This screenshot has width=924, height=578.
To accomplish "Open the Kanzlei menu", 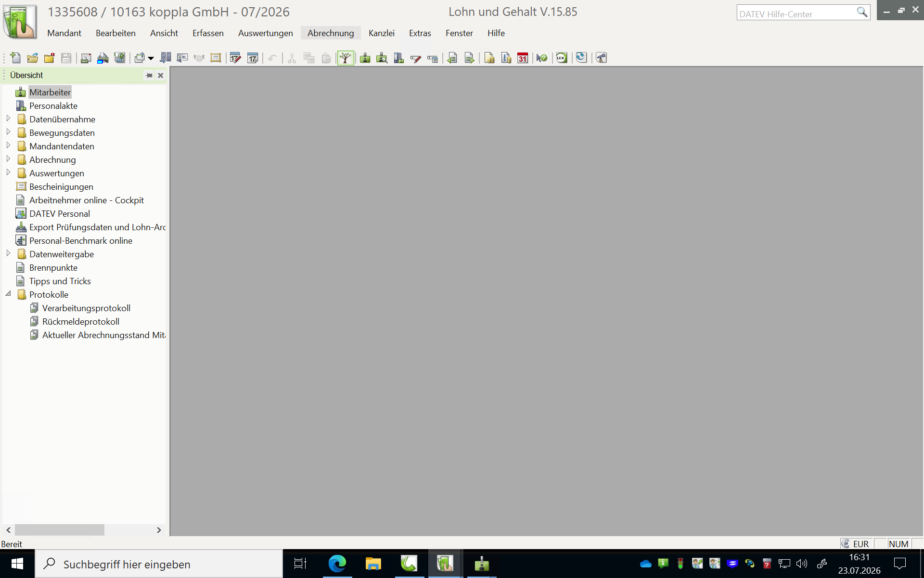I will pos(382,33).
